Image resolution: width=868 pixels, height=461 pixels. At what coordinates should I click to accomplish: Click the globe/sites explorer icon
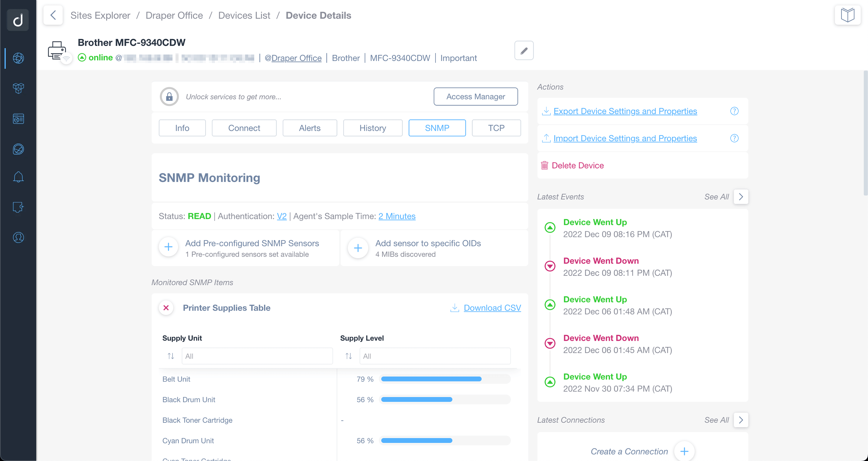18,57
